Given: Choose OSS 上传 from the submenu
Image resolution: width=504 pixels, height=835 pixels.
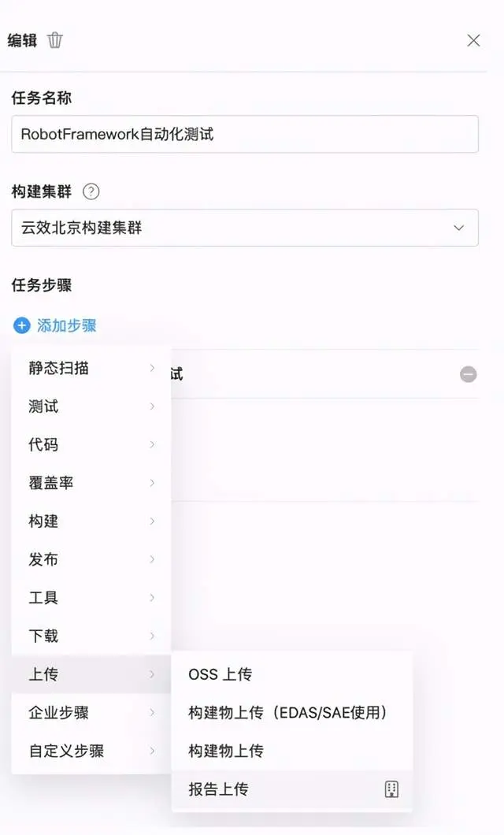Looking at the screenshot, I should (291, 674).
